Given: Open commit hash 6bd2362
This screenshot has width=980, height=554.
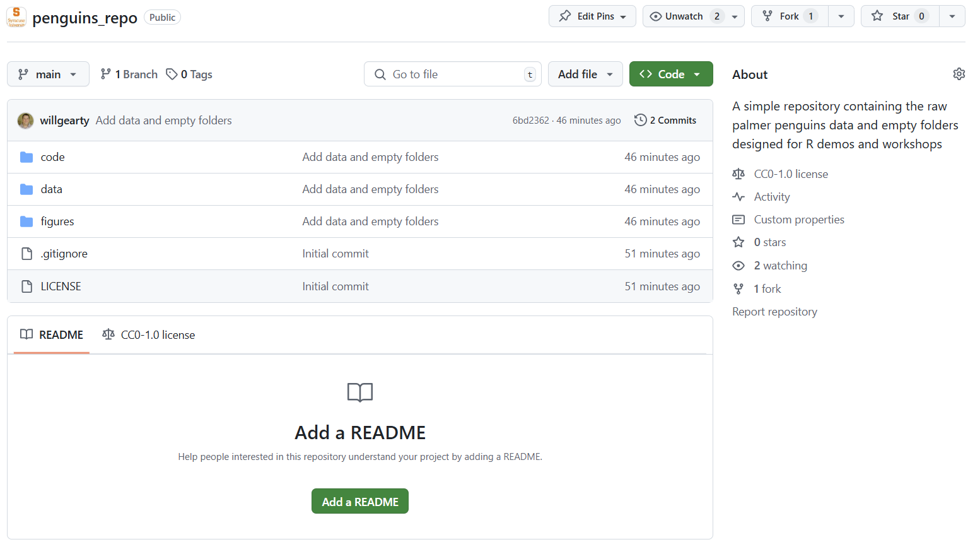Looking at the screenshot, I should [531, 121].
